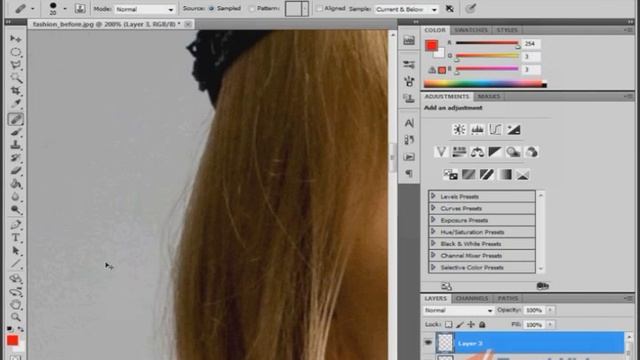The height and width of the screenshot is (360, 640).
Task: Select the Type tool
Action: [16, 237]
